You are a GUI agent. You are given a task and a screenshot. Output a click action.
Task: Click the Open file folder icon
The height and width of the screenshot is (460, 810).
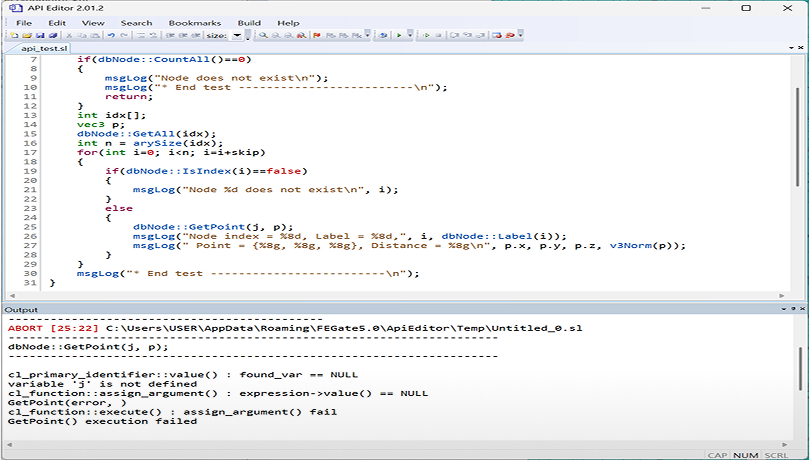[27, 35]
